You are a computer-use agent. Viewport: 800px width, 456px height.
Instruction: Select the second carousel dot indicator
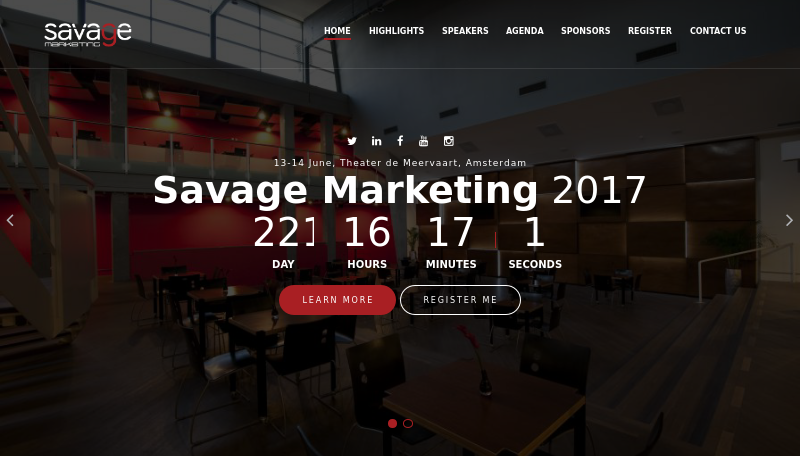(x=408, y=423)
